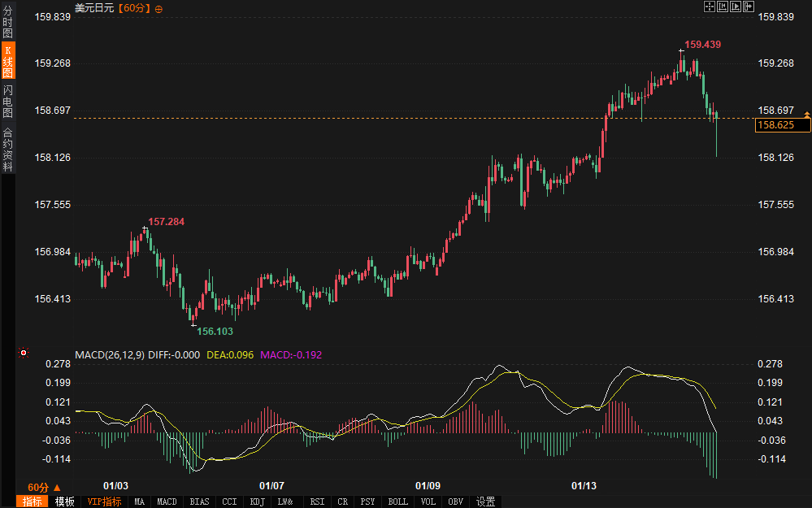The image size is (812, 508).
Task: Open the 合约资料 contract info tab
Action: [x=8, y=150]
